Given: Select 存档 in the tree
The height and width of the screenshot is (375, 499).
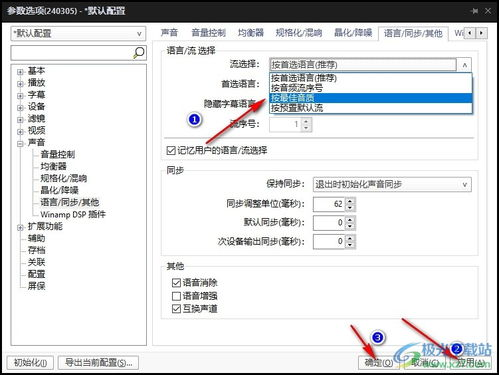Looking at the screenshot, I should point(36,250).
